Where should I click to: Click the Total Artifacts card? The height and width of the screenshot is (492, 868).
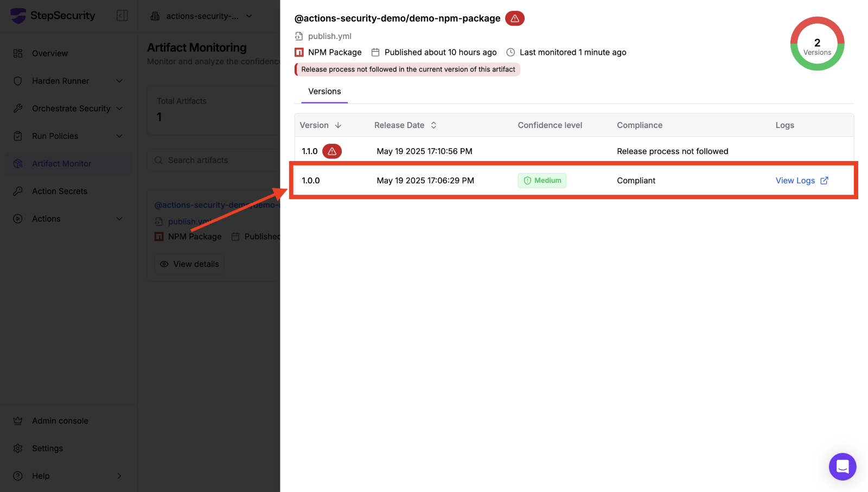[214, 110]
